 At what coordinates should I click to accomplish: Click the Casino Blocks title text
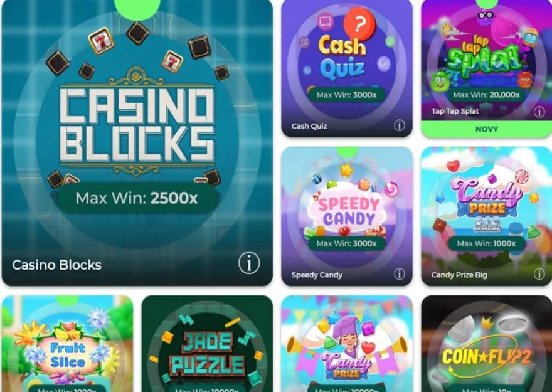tap(56, 265)
